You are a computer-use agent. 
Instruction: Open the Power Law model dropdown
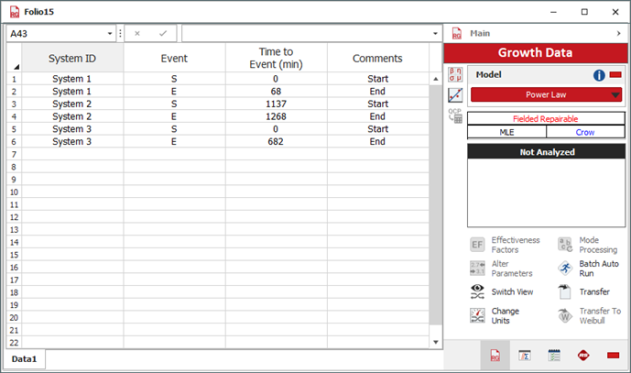(546, 95)
